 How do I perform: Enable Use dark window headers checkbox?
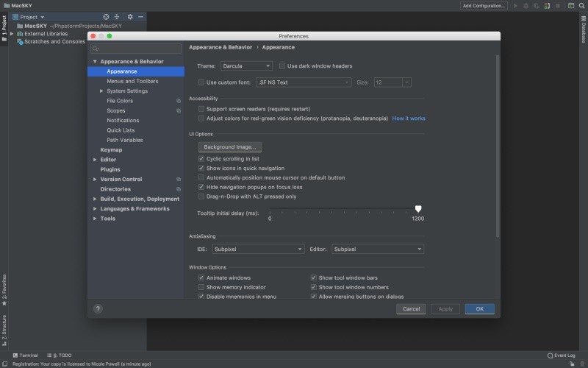point(282,66)
